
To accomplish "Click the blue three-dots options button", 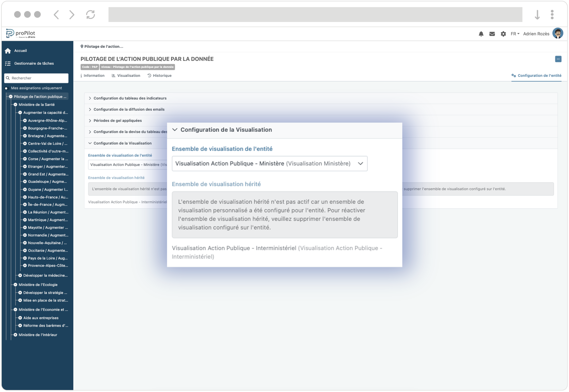I will coord(558,59).
